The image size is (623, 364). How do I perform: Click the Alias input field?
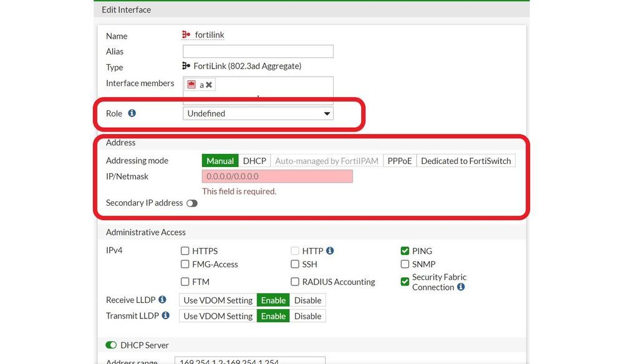pyautogui.click(x=258, y=51)
